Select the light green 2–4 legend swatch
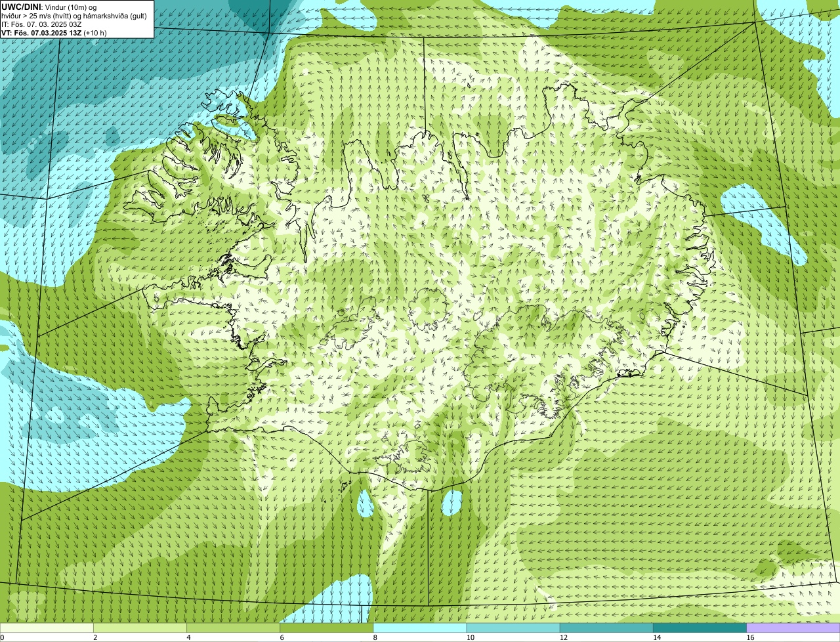 point(140,628)
